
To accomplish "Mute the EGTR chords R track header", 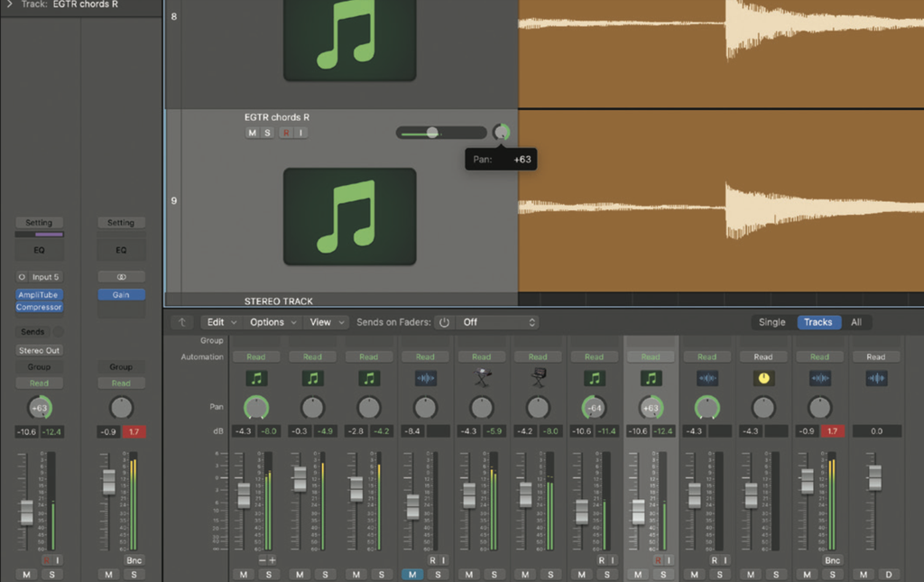I will click(253, 133).
